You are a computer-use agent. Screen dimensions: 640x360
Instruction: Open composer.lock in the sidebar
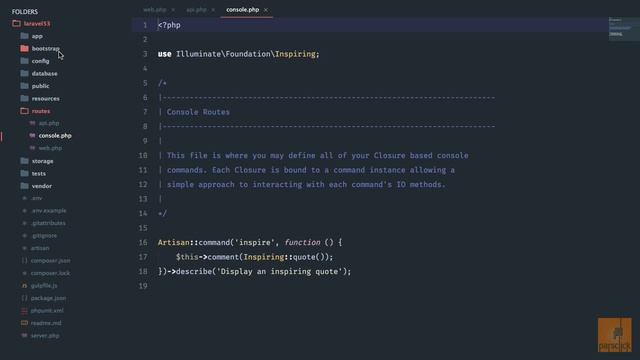[x=51, y=273]
